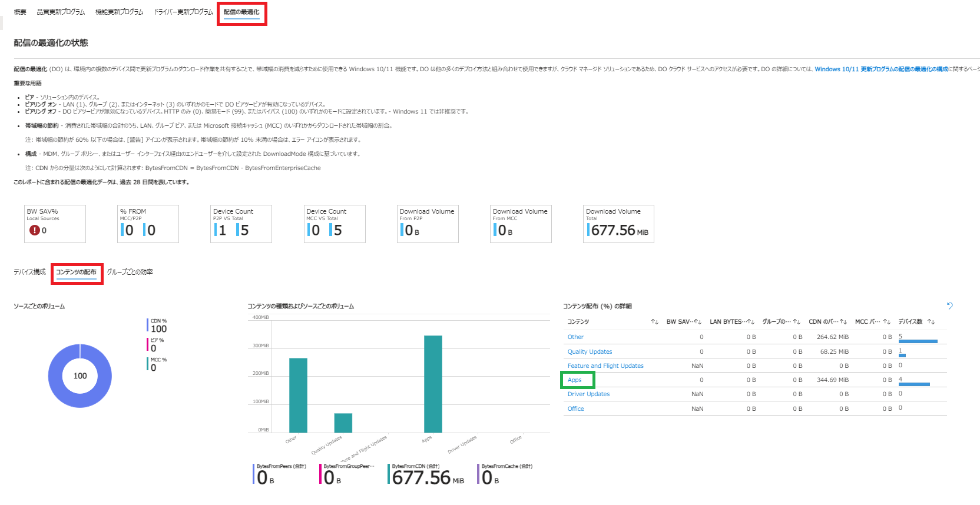The width and height of the screenshot is (980, 505).
Task: Sort by the コンテンツ column sort arrows
Action: click(655, 322)
